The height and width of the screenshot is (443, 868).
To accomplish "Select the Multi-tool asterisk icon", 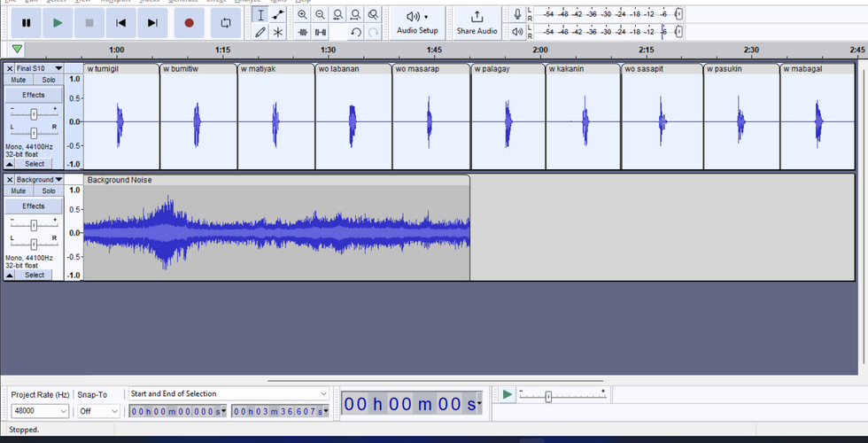I will click(x=278, y=33).
